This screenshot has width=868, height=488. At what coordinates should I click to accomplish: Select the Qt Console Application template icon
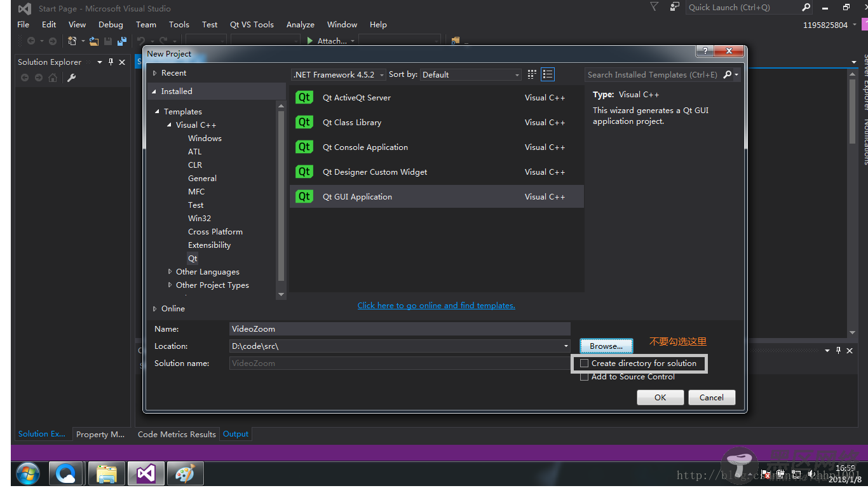[x=304, y=147]
